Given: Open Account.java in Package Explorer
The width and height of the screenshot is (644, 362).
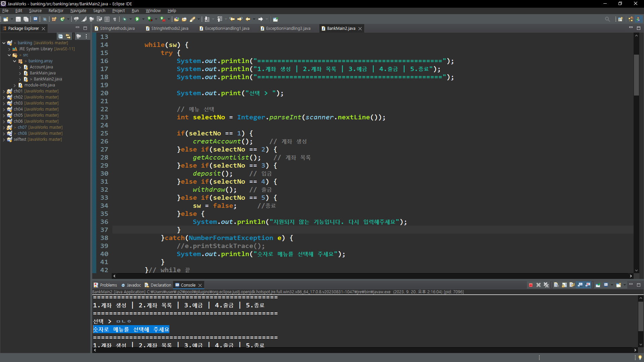Looking at the screenshot, I should click(x=41, y=67).
